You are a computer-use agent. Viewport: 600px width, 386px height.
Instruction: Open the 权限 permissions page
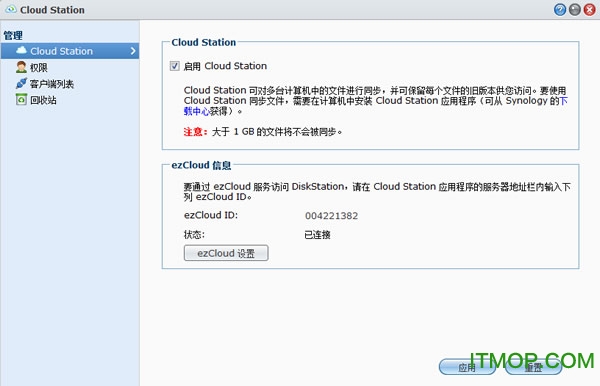(x=39, y=68)
